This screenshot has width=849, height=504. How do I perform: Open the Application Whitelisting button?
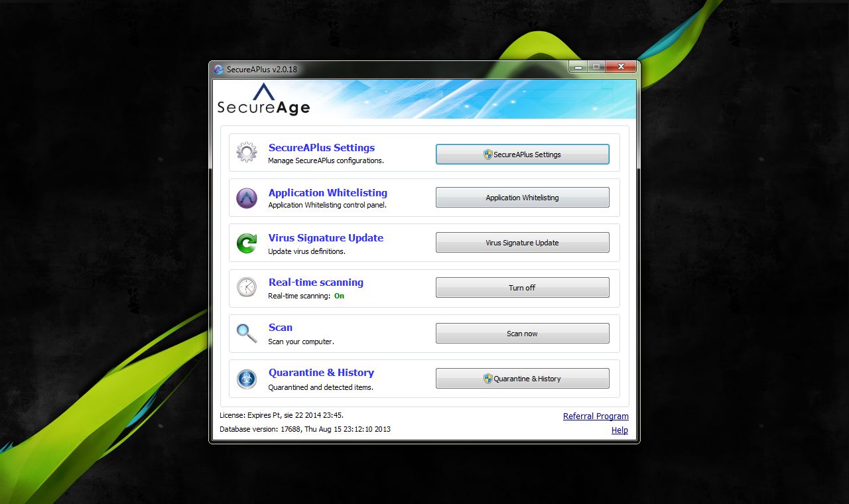tap(522, 197)
